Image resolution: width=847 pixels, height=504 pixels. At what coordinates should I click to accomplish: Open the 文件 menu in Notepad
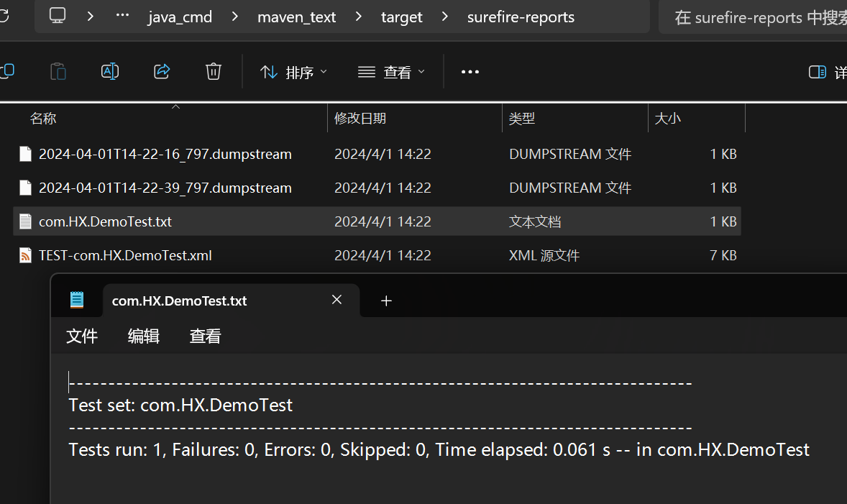[x=82, y=336]
